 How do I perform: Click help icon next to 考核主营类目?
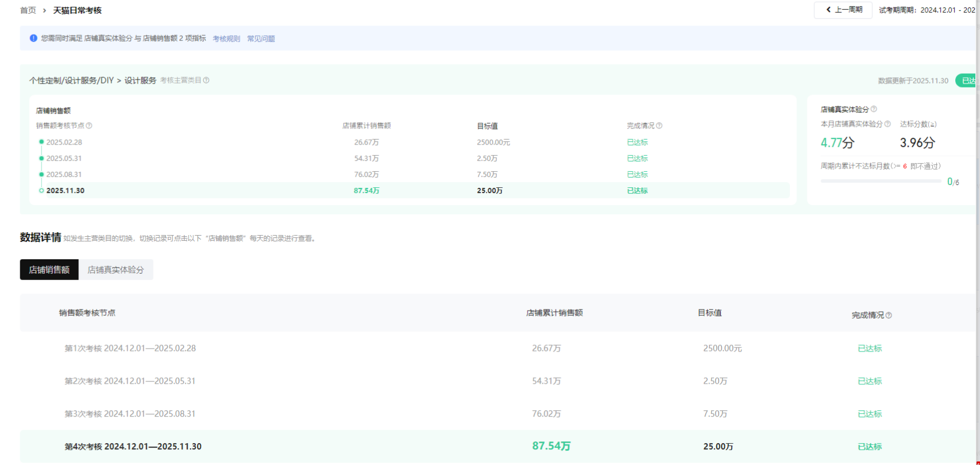coord(206,81)
